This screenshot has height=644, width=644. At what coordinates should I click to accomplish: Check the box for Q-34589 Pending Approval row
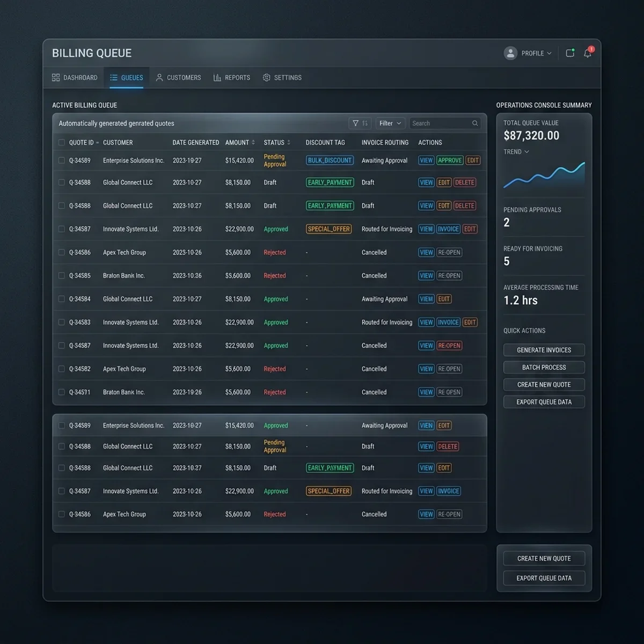click(61, 160)
